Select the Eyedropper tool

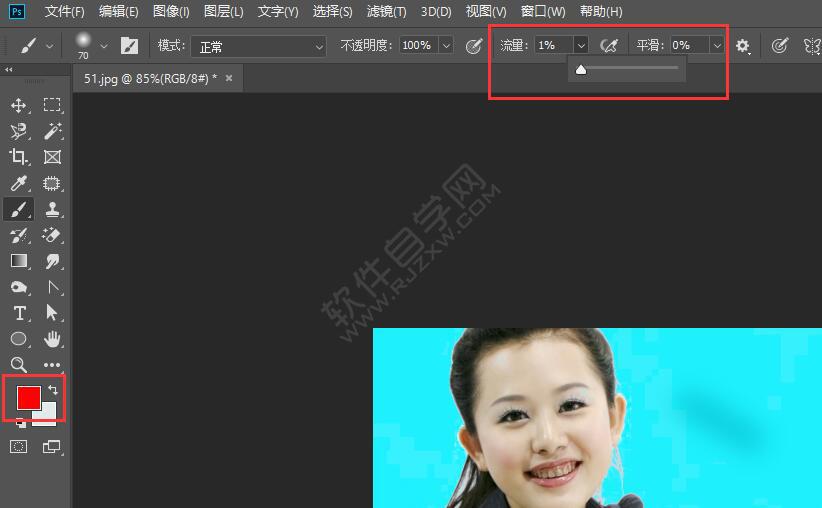click(19, 183)
